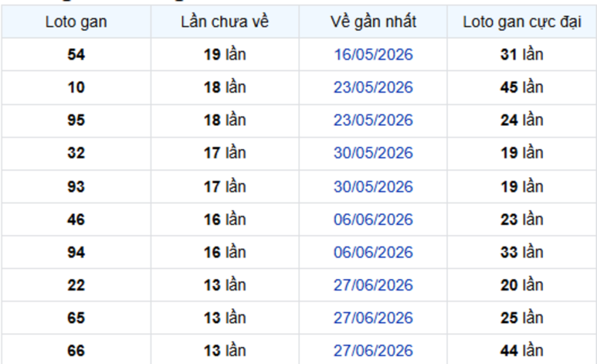597x364 pixels.
Task: Click the 'Loto gan cực đại' column header
Action: click(522, 22)
